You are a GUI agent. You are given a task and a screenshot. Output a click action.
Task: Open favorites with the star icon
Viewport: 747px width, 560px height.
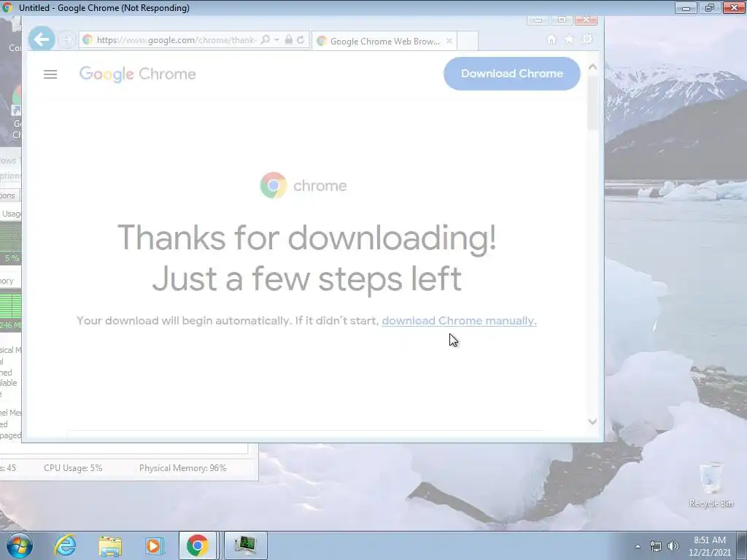tap(569, 39)
